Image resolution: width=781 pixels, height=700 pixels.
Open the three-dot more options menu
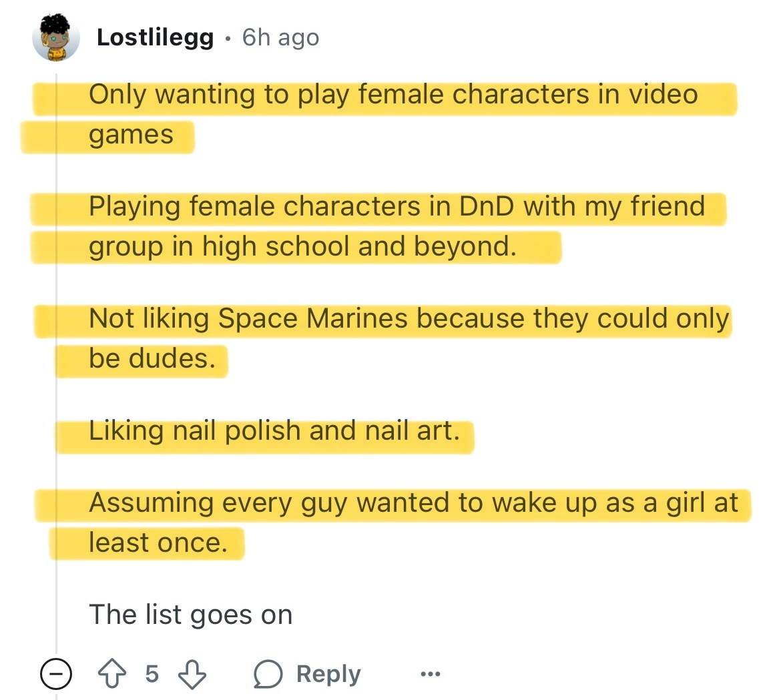pyautogui.click(x=431, y=674)
